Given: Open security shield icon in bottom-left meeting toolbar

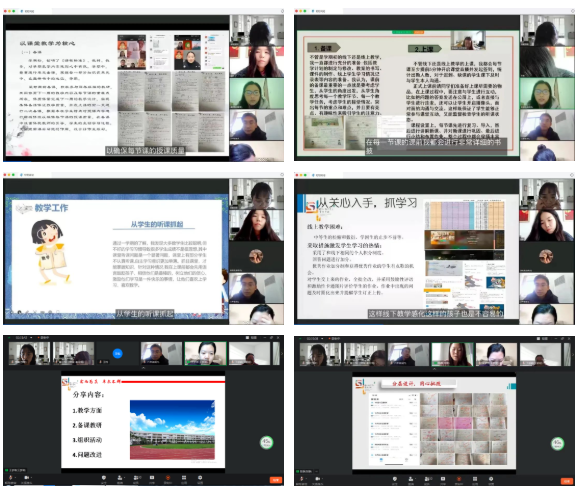Looking at the screenshot, I should click(x=104, y=478).
